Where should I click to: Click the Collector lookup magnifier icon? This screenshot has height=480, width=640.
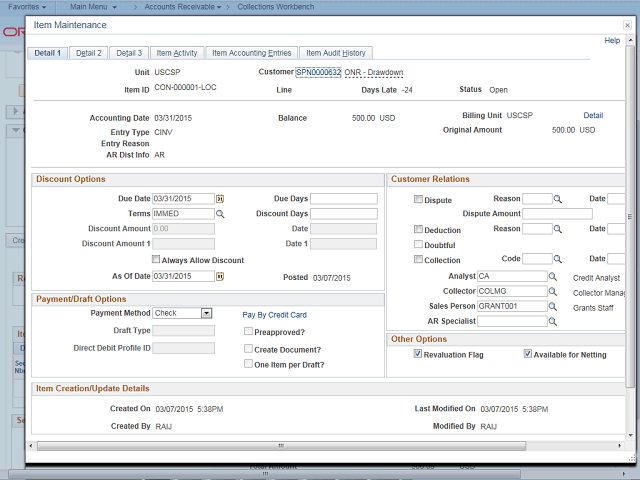tap(553, 291)
